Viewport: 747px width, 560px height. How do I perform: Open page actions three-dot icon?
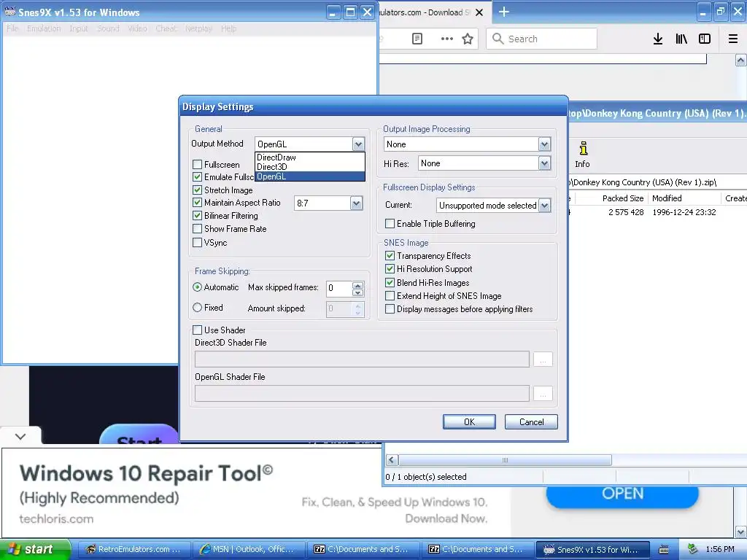[x=447, y=39]
